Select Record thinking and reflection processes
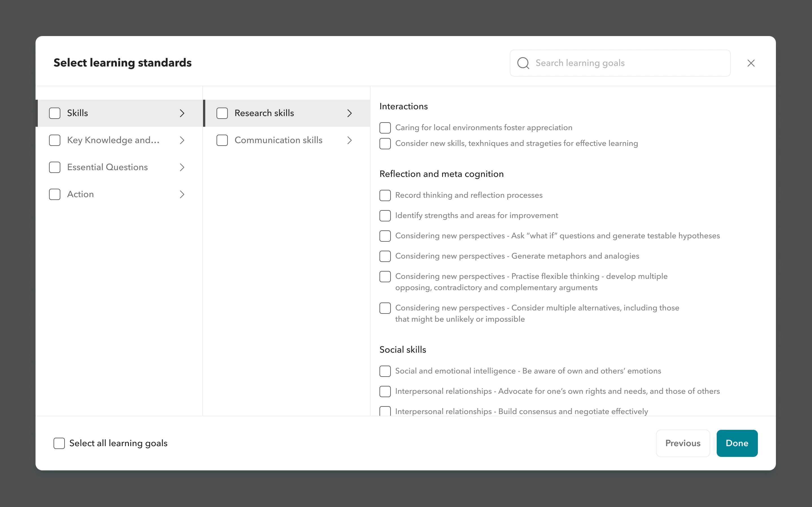812x507 pixels. pos(385,195)
